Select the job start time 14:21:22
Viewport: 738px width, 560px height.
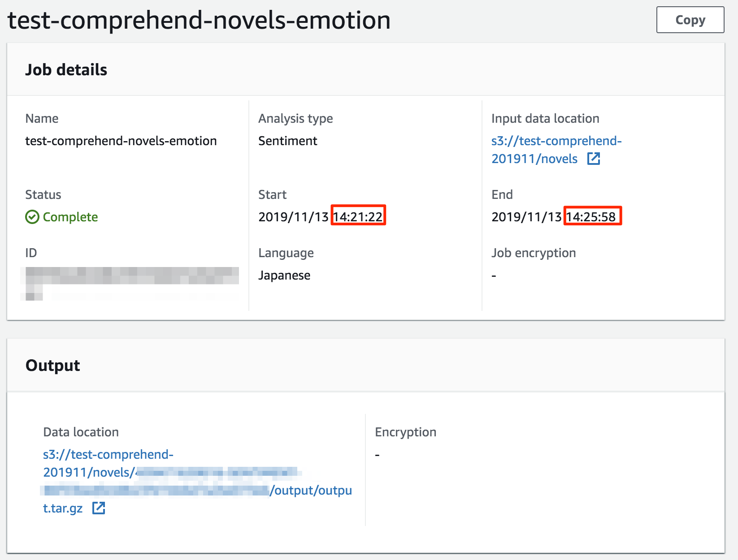[x=358, y=217]
